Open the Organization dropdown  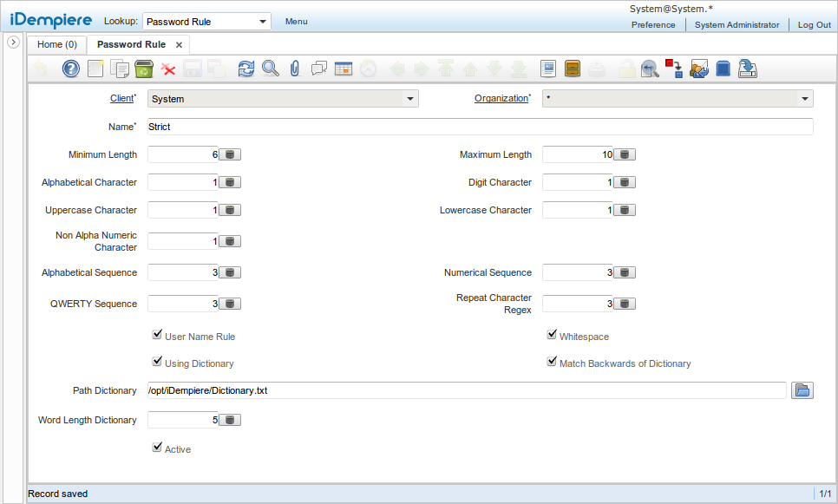click(x=805, y=98)
